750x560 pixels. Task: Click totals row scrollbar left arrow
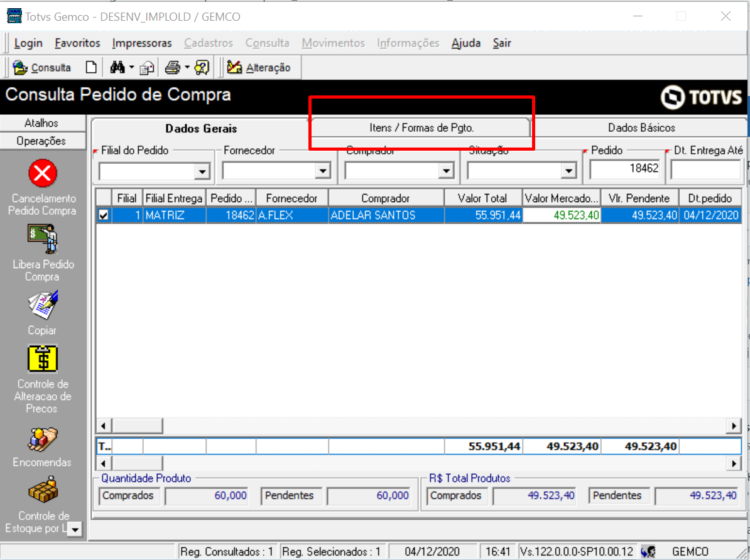pyautogui.click(x=104, y=463)
